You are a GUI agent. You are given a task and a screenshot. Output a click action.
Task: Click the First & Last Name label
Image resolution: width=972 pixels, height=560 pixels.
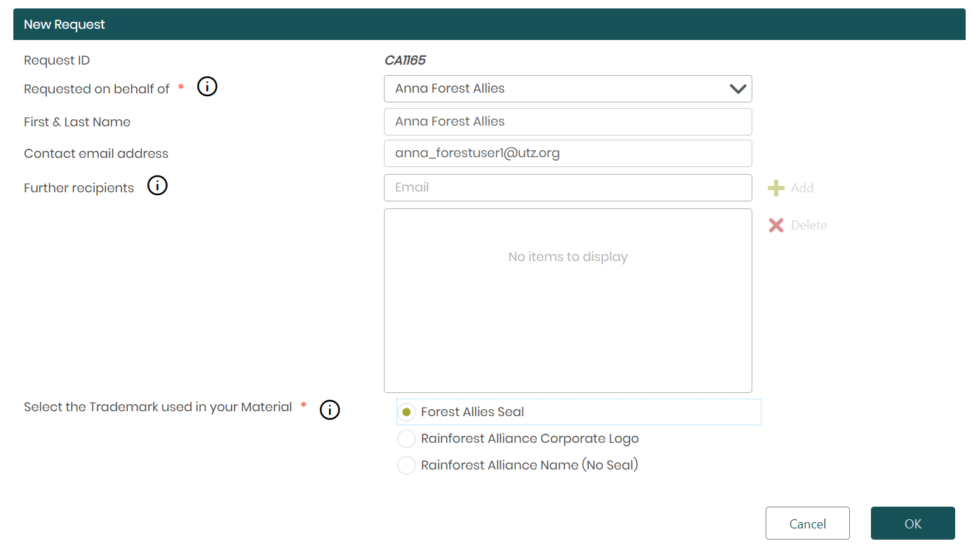coord(77,122)
